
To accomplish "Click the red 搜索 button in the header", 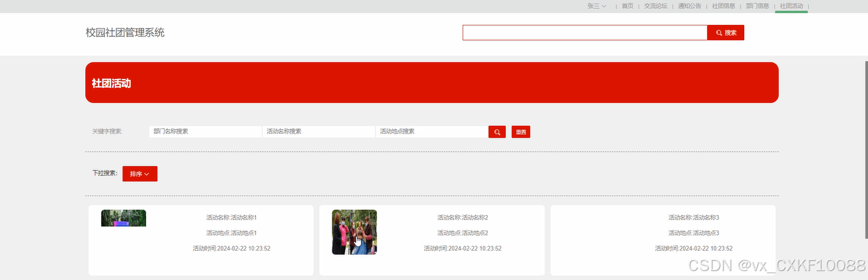I will [x=726, y=32].
